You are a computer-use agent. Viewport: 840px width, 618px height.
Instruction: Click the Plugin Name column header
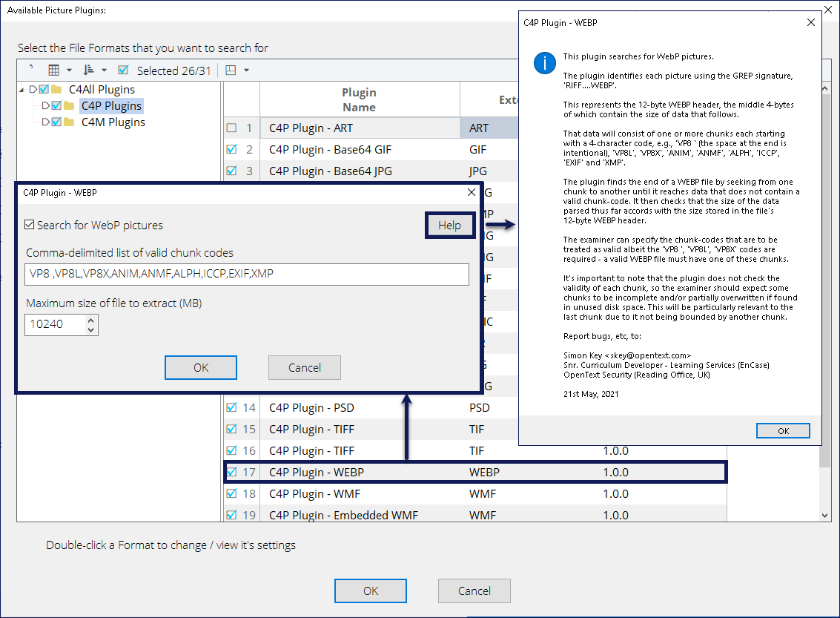[360, 99]
